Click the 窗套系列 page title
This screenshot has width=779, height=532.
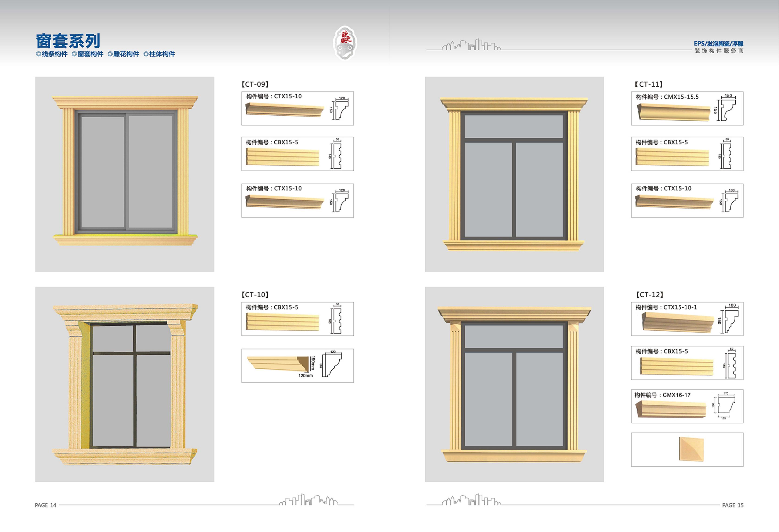pos(68,41)
